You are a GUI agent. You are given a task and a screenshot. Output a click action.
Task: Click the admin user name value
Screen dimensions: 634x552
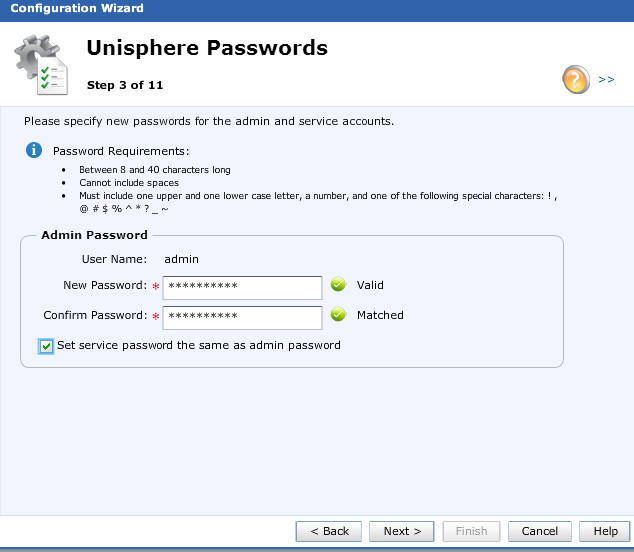(x=181, y=259)
